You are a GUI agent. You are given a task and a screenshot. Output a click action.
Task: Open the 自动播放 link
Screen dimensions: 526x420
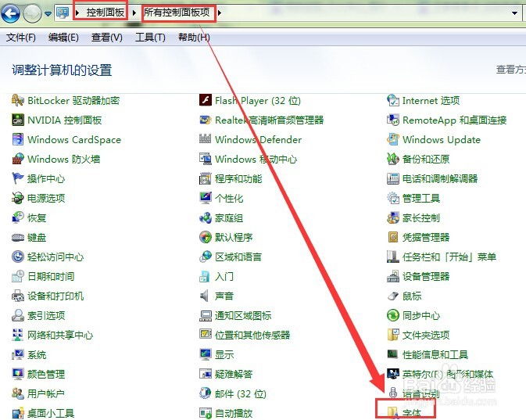point(234,413)
